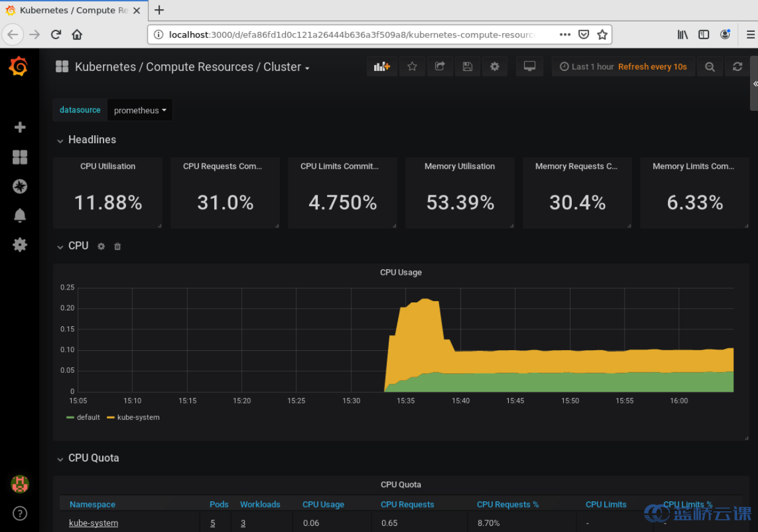Open the Dashboards grid icon in sidebar
Screen dimensions: 758x532
20,157
